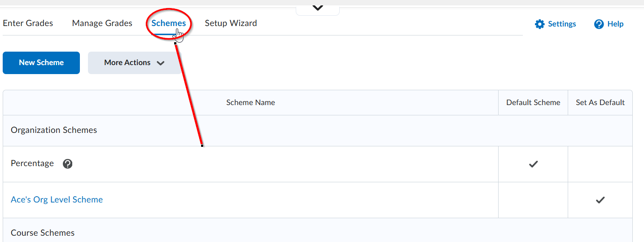Click the Set As Default column header

600,102
